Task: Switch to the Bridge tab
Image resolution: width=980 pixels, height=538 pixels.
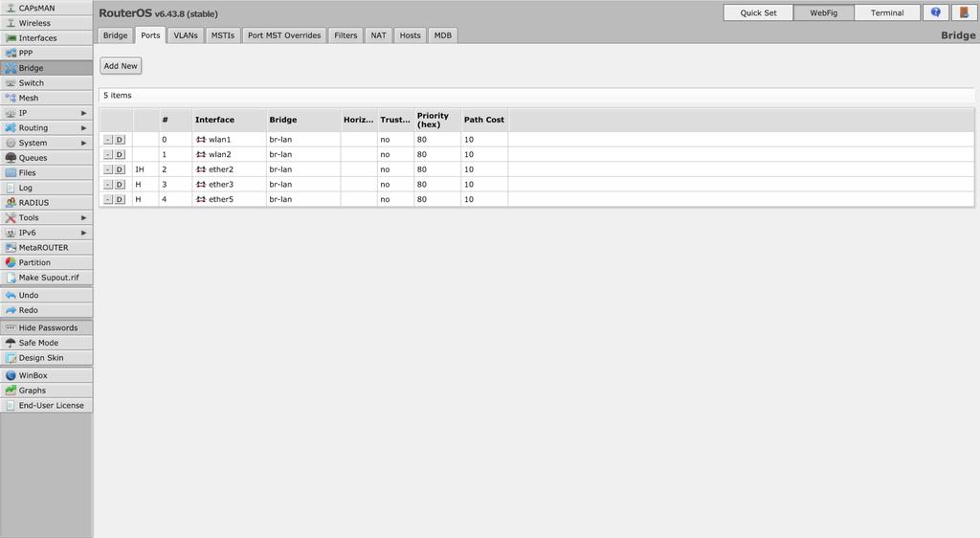Action: (115, 35)
